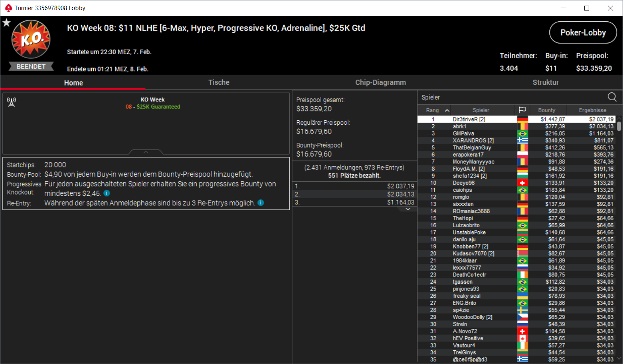Click the K.O. tournament badge logo
The width and height of the screenshot is (623, 364).
[31, 39]
